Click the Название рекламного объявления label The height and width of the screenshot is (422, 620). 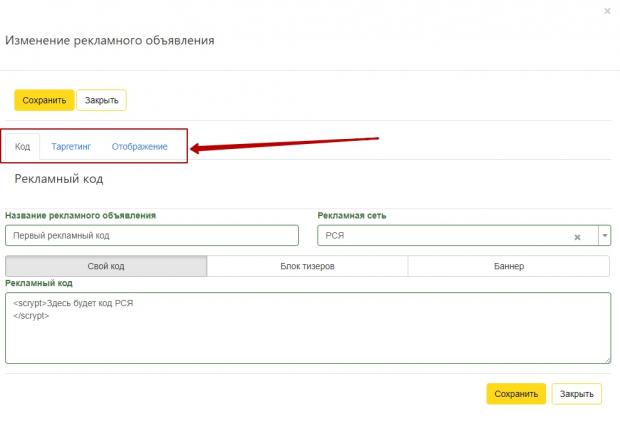(80, 216)
